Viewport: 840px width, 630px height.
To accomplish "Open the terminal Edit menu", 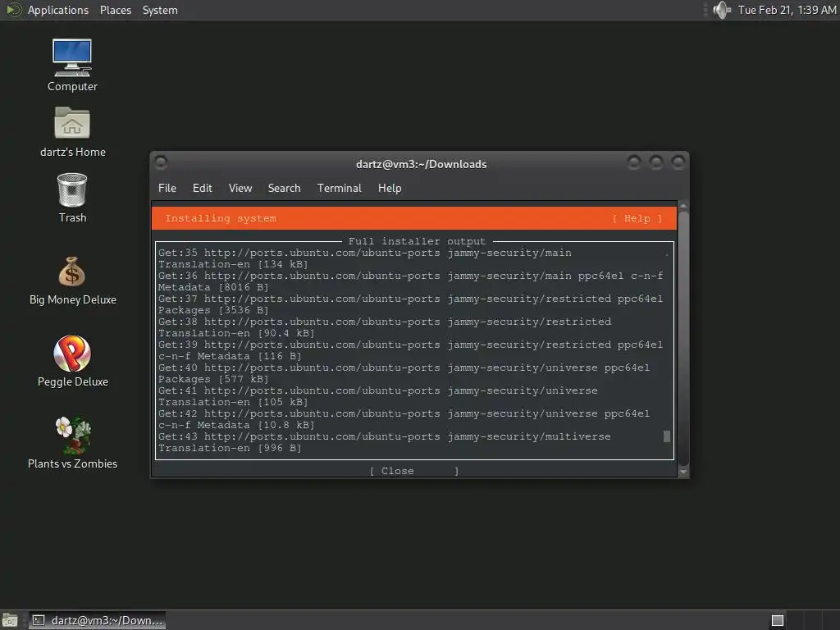I will [203, 188].
